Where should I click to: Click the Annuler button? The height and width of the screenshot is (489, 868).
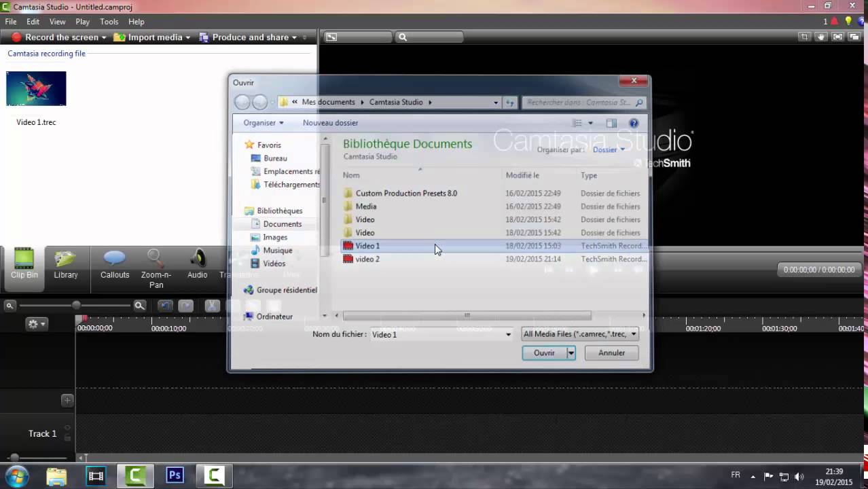click(611, 353)
